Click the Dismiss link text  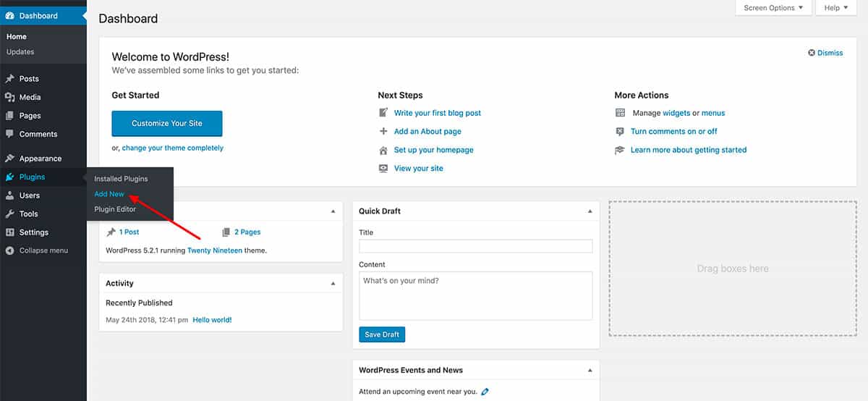tap(830, 53)
